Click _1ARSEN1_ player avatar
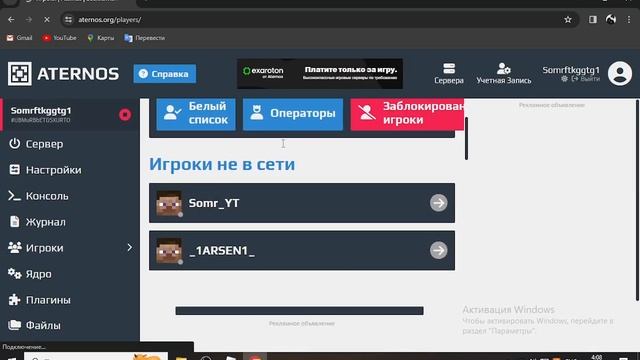This screenshot has width=640, height=360. (169, 251)
